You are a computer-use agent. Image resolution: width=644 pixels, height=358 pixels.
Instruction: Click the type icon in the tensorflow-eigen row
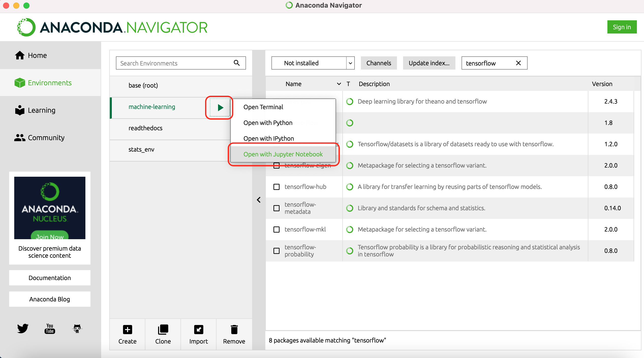click(x=350, y=166)
